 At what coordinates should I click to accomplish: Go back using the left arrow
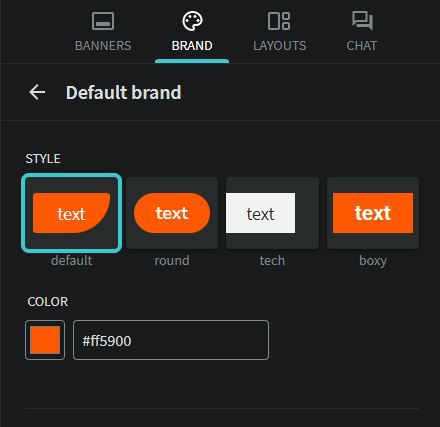point(37,92)
